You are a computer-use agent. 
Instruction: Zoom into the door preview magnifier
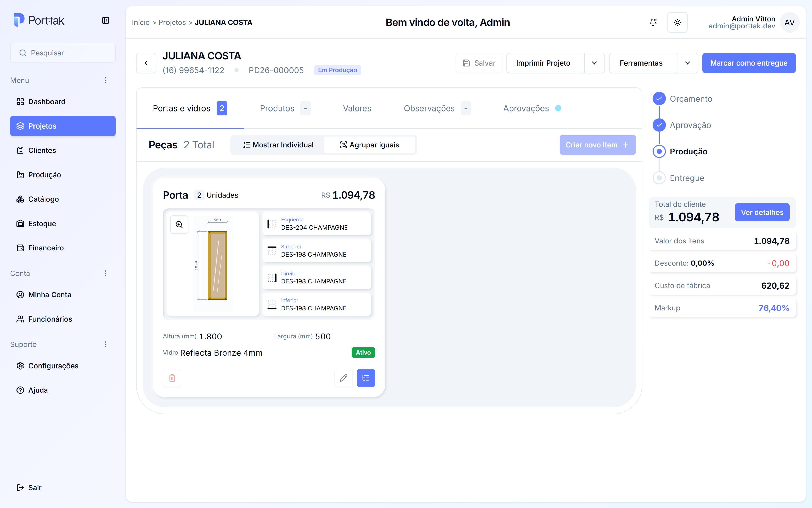coord(179,225)
